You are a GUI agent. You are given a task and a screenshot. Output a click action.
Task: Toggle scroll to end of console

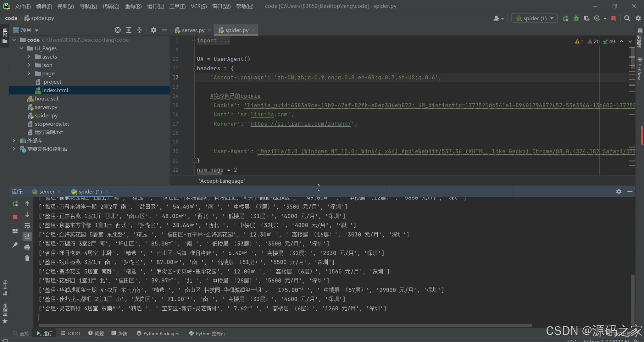[x=27, y=236]
